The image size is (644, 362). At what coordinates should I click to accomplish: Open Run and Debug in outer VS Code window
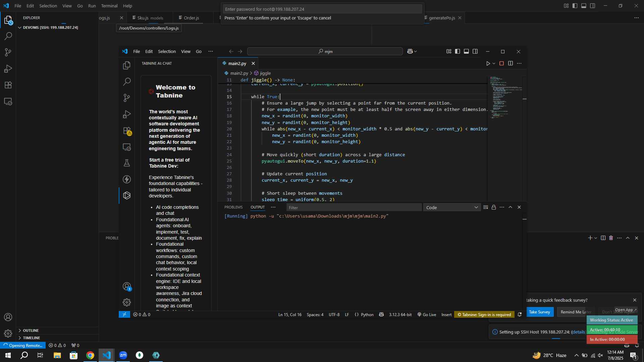tap(8, 68)
